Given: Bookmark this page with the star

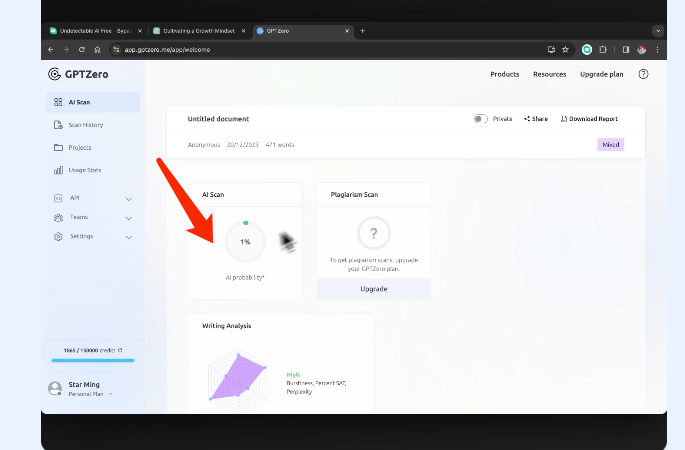Looking at the screenshot, I should pos(565,50).
